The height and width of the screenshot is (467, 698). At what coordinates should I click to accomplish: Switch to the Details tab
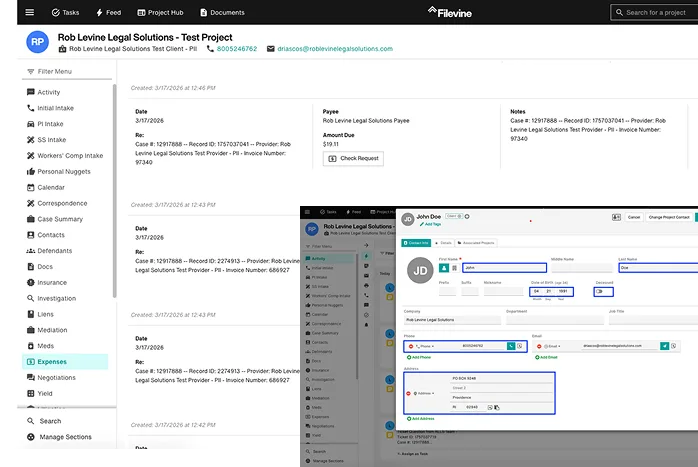(x=443, y=243)
